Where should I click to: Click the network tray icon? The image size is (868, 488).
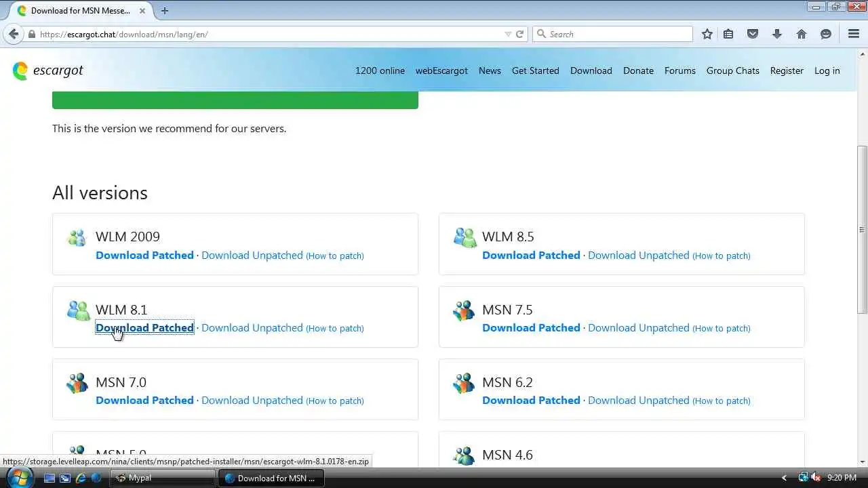click(804, 478)
